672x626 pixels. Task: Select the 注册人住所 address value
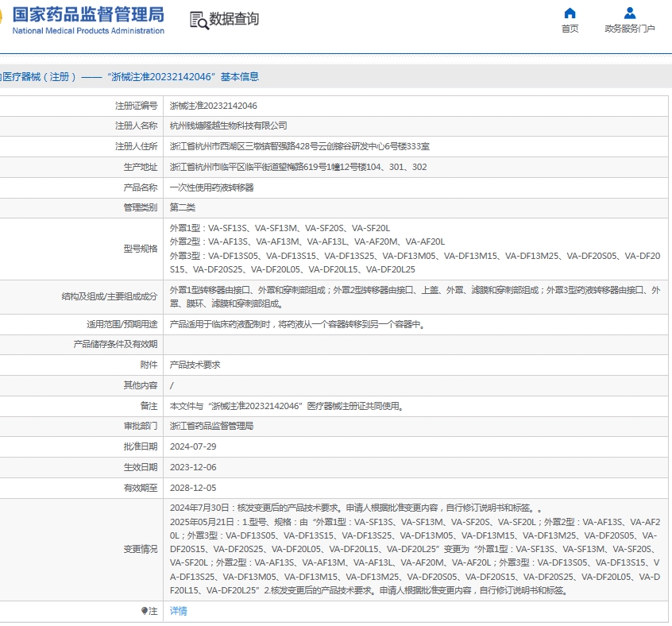click(x=299, y=146)
